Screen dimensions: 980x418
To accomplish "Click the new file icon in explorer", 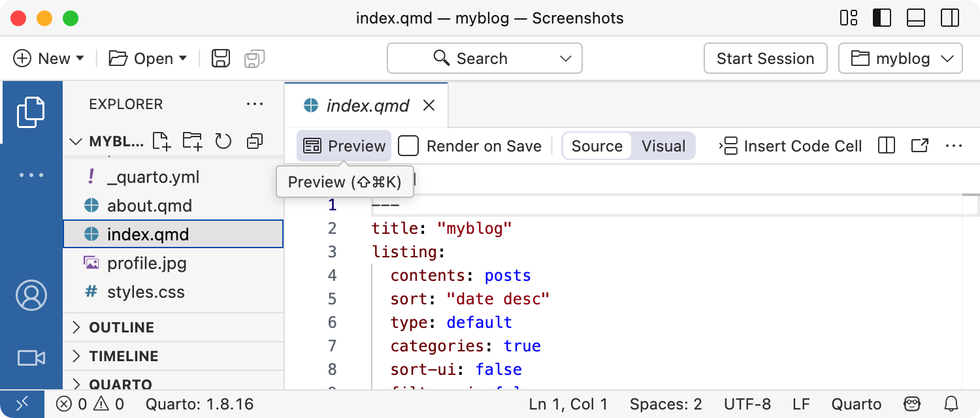I will 161,141.
